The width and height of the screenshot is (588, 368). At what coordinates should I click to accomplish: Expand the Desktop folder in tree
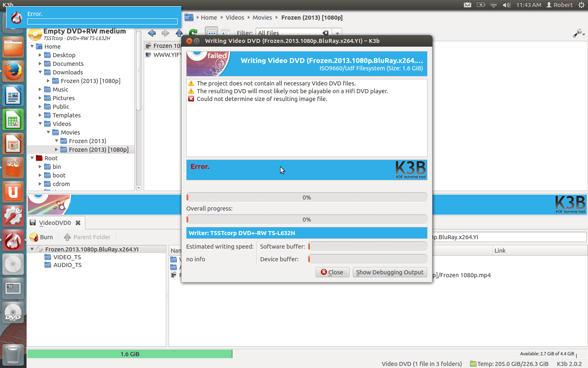click(x=40, y=55)
